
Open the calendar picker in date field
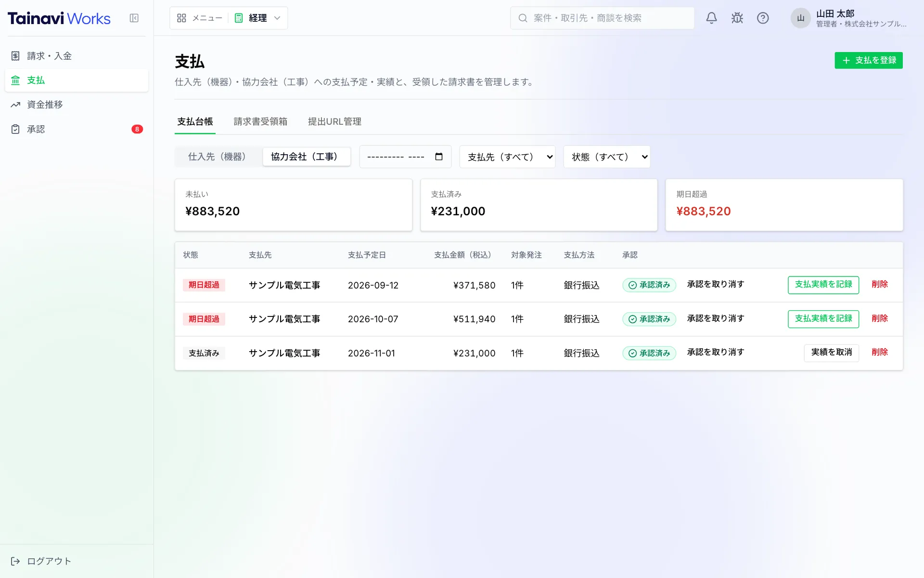[439, 157]
